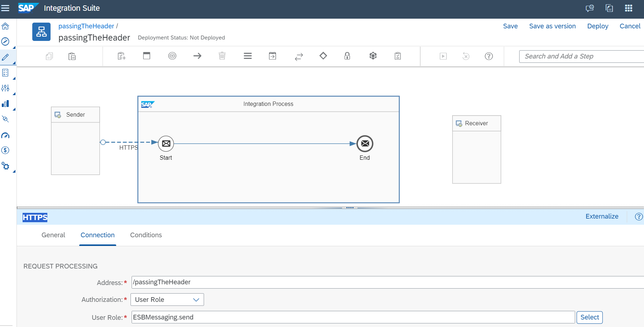Expand the SAP apps grid menu top right
The image size is (644, 327).
(629, 8)
